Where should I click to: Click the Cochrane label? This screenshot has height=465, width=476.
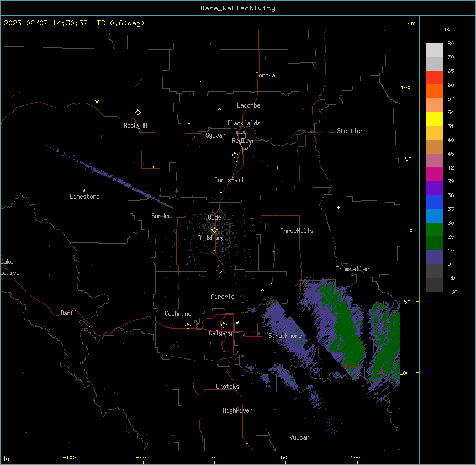(178, 314)
